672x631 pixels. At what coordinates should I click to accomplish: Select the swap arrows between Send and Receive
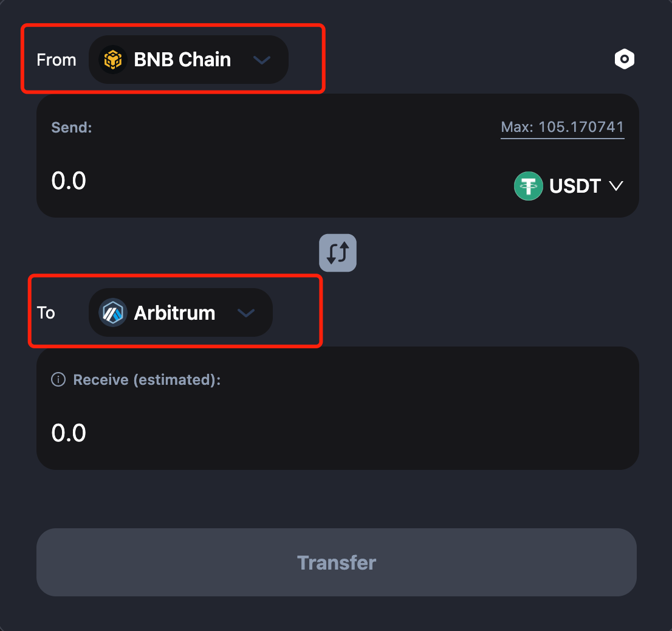[337, 253]
